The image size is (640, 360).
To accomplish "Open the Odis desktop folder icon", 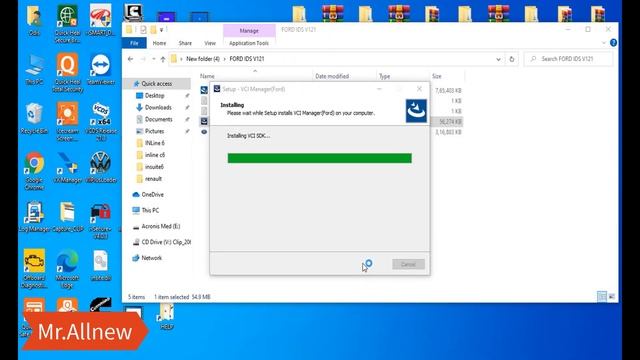I will 34,20.
